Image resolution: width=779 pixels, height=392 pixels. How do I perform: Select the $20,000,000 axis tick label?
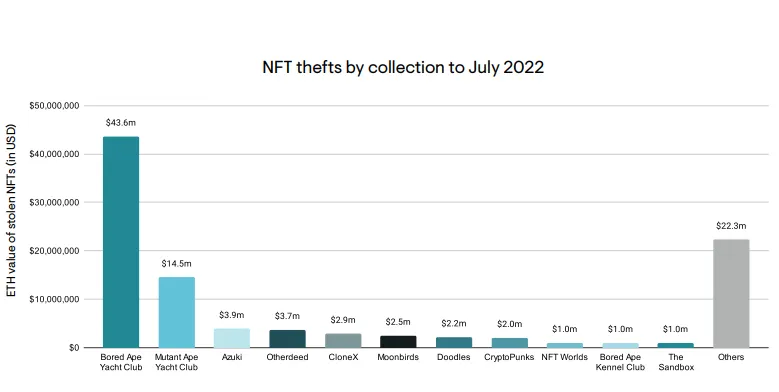pos(54,251)
